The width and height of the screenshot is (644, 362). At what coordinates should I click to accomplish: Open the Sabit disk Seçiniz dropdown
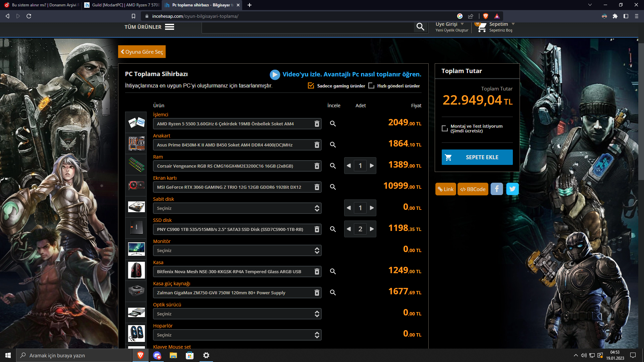click(237, 208)
